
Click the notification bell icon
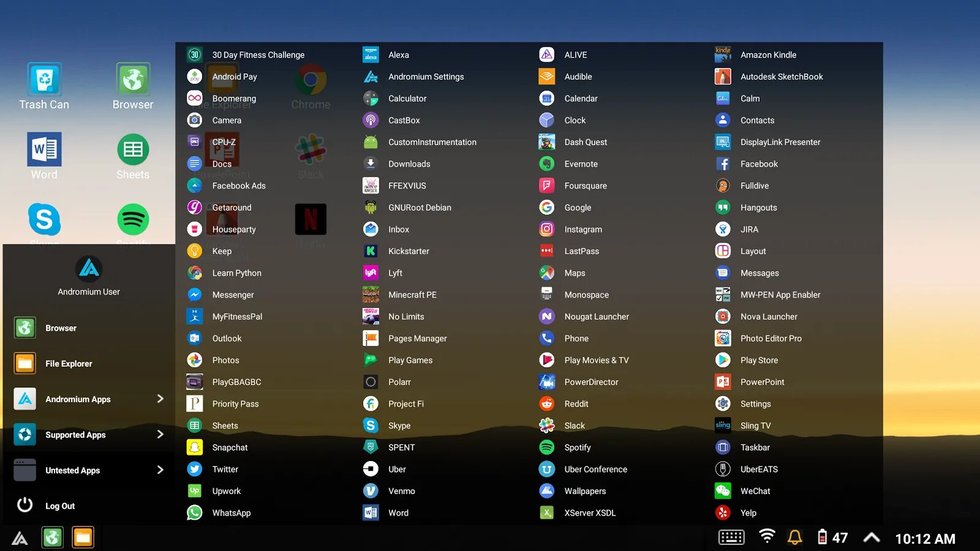coord(794,538)
